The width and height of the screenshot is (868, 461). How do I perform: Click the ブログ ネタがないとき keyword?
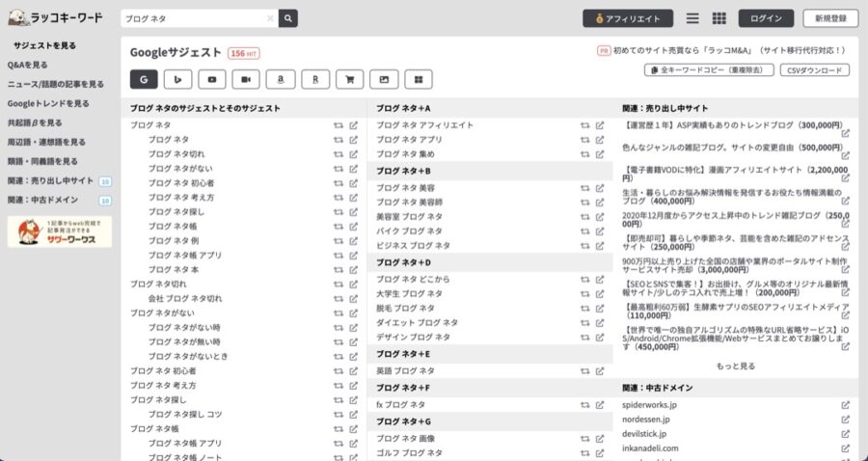(188, 357)
